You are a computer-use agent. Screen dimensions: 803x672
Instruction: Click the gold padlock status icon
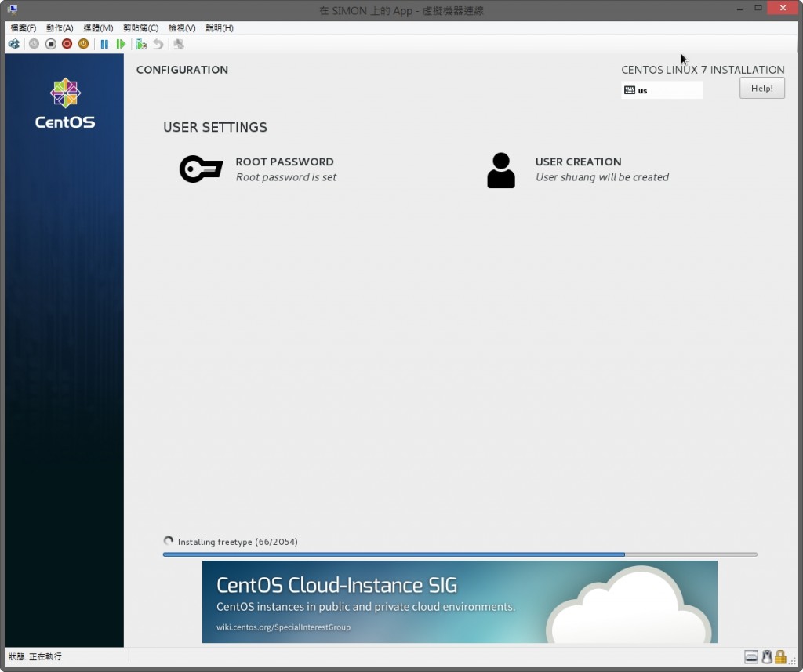point(780,656)
